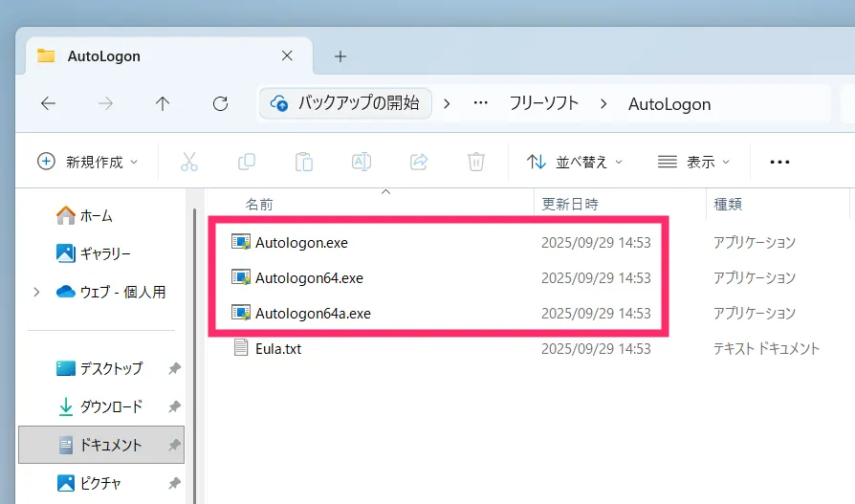855x504 pixels.
Task: Open the See more three-dot menu
Action: [x=779, y=162]
